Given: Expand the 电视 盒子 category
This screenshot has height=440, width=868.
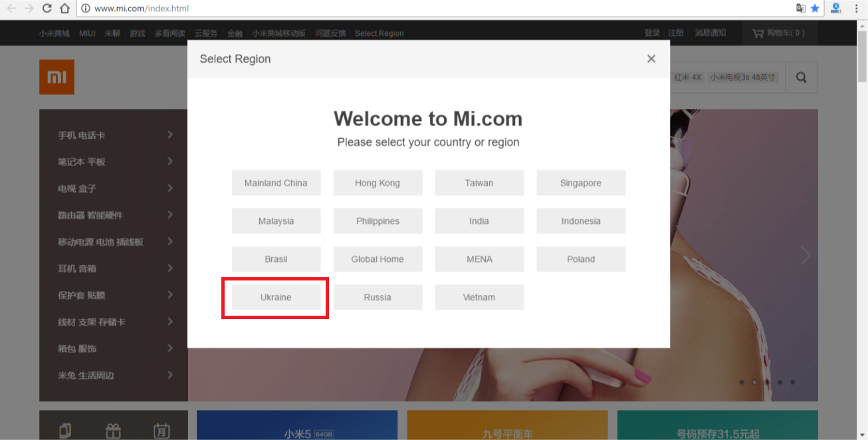Looking at the screenshot, I should tap(113, 189).
